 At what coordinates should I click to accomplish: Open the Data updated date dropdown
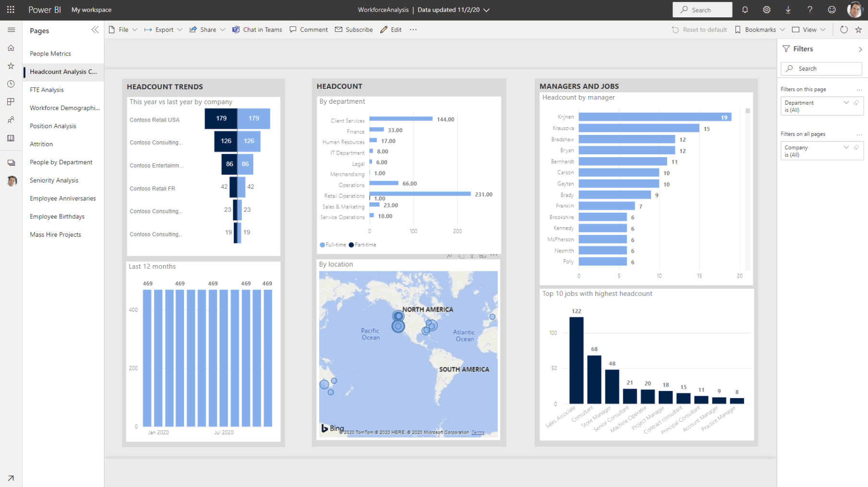pos(486,10)
